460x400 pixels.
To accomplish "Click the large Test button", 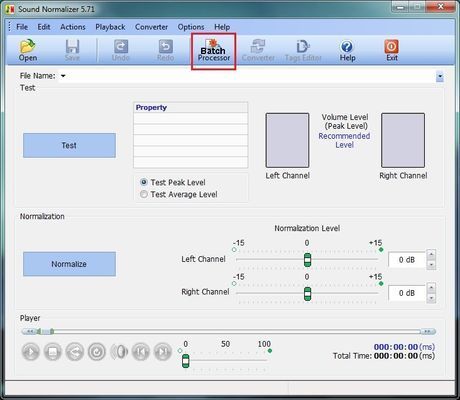I will pyautogui.click(x=69, y=145).
